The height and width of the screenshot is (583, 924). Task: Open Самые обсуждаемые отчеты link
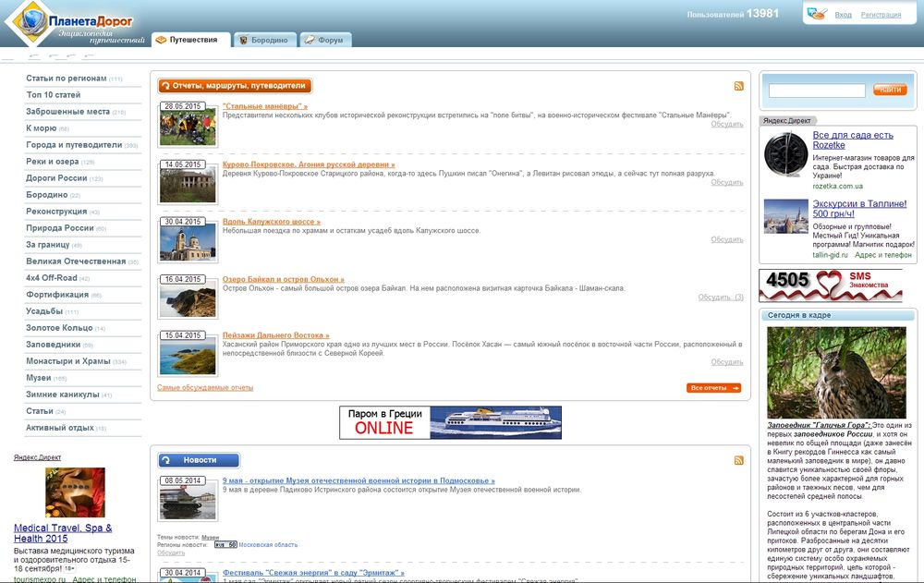click(x=205, y=387)
